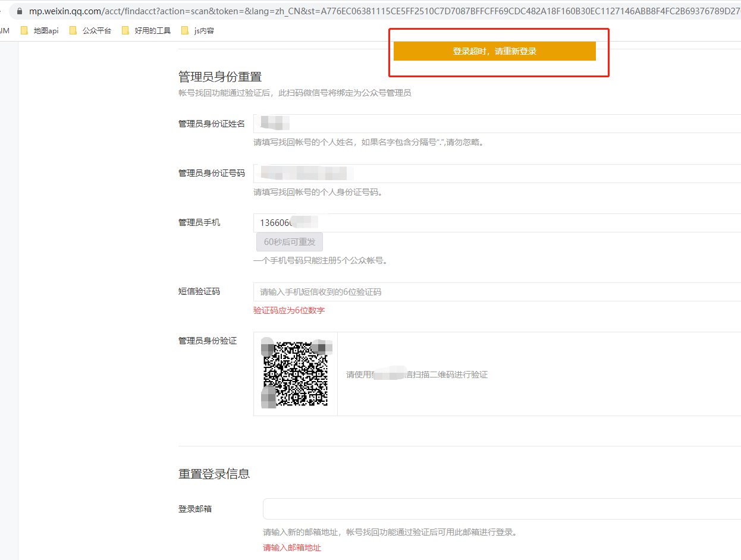The height and width of the screenshot is (560, 741).
Task: Click the 短信验证码 label
Action: click(x=199, y=291)
